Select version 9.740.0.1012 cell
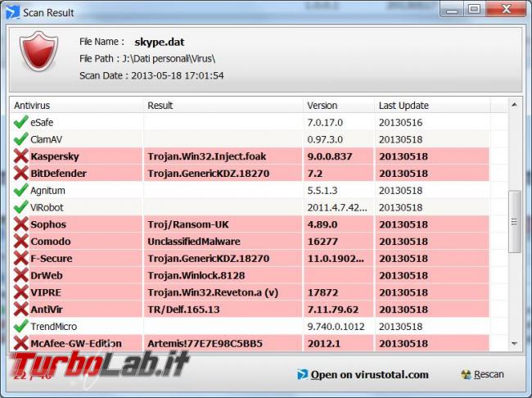Screen dimensions: 532x398 pyautogui.click(x=336, y=327)
